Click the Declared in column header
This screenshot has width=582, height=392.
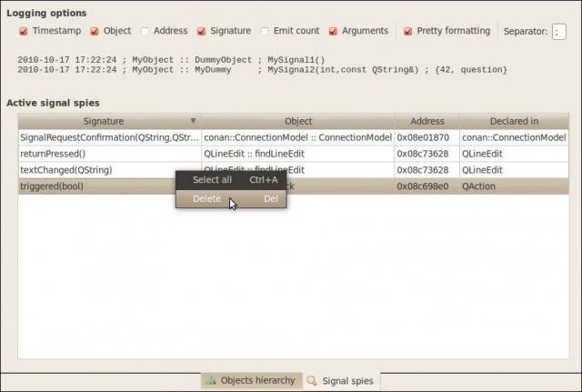click(x=513, y=121)
